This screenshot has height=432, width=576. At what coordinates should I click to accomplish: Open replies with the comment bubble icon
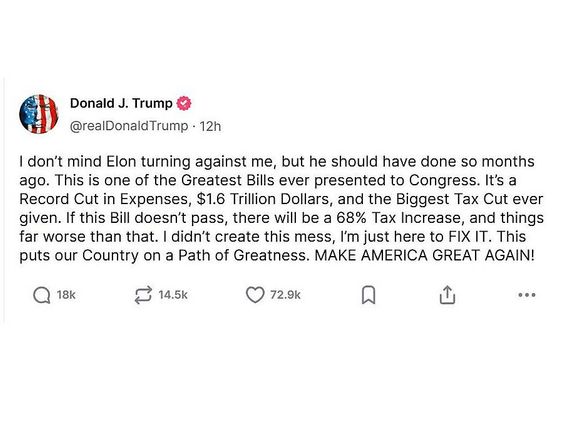point(42,295)
